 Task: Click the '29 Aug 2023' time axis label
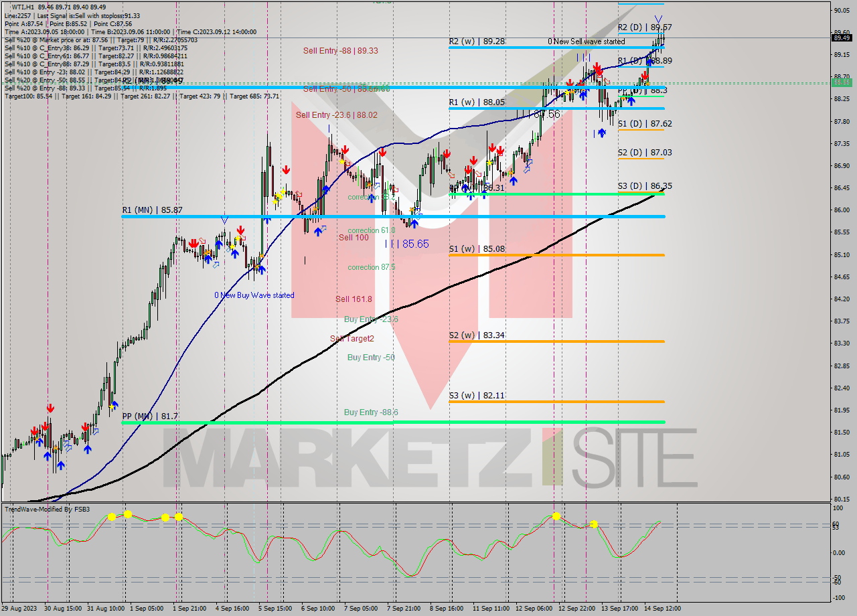click(x=19, y=609)
